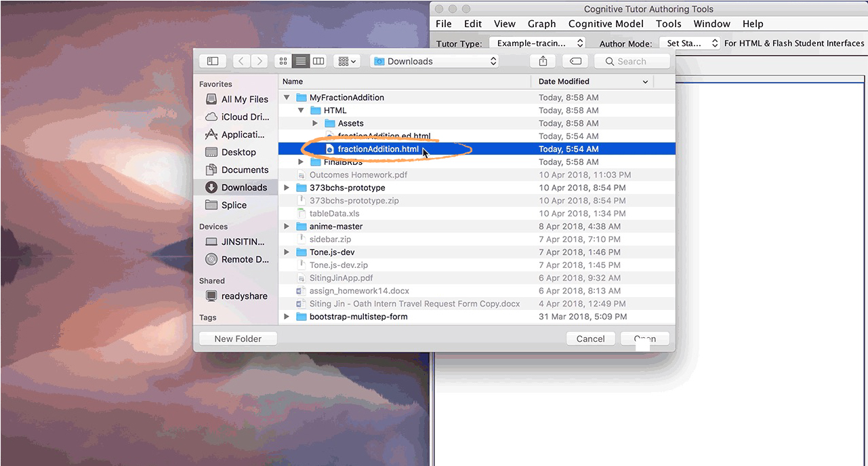Collapse the MyFractionAddition folder
Viewport: 868px width, 466px height.
click(287, 98)
